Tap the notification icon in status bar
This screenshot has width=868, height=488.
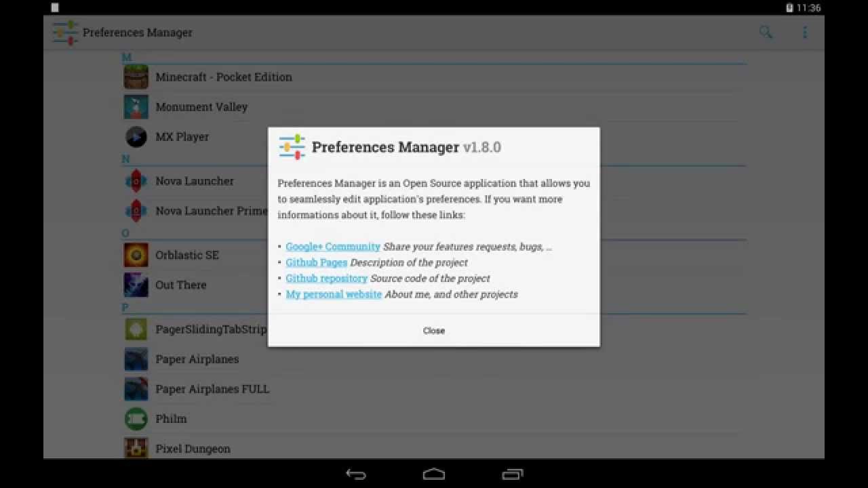point(55,8)
